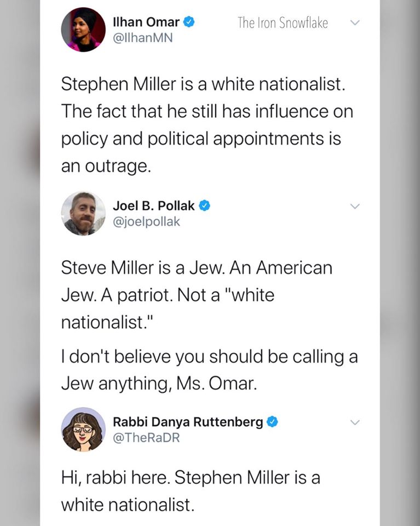Click the @joelpollak handle
This screenshot has height=526, width=420.
coord(146,221)
